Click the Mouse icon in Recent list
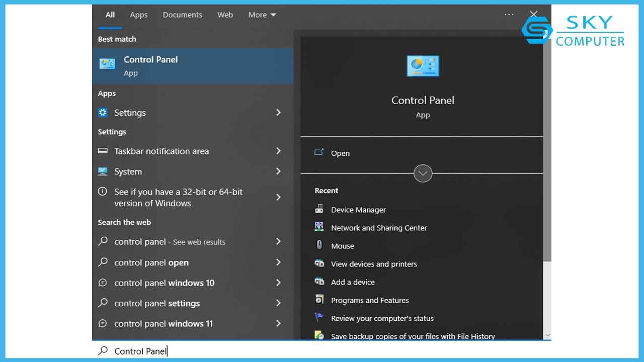The image size is (644, 362). pyautogui.click(x=319, y=245)
